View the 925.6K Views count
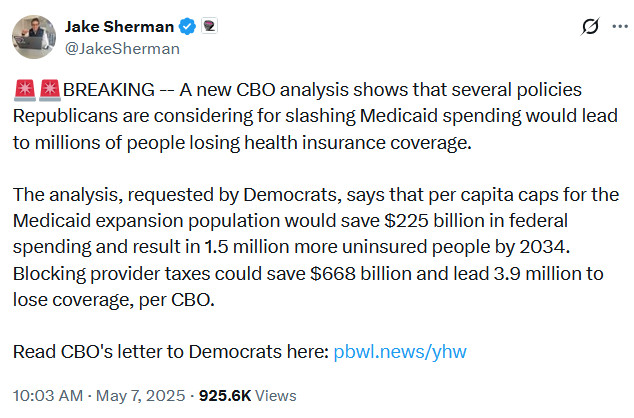634x418 pixels. pyautogui.click(x=247, y=395)
